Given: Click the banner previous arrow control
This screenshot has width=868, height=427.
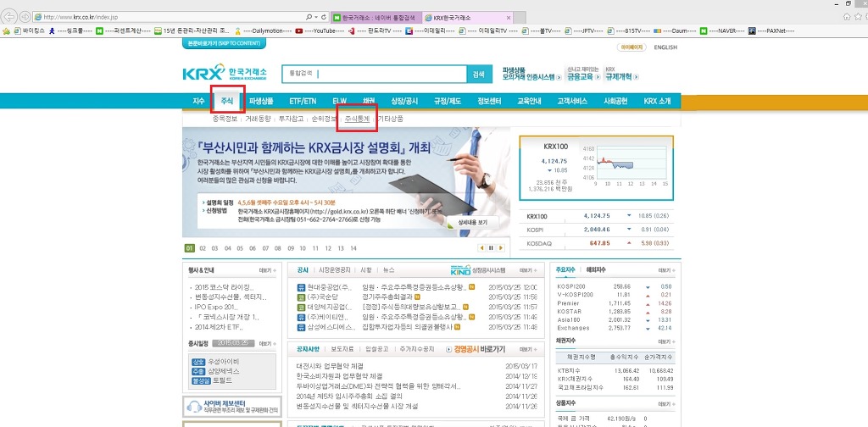Looking at the screenshot, I should click(481, 248).
